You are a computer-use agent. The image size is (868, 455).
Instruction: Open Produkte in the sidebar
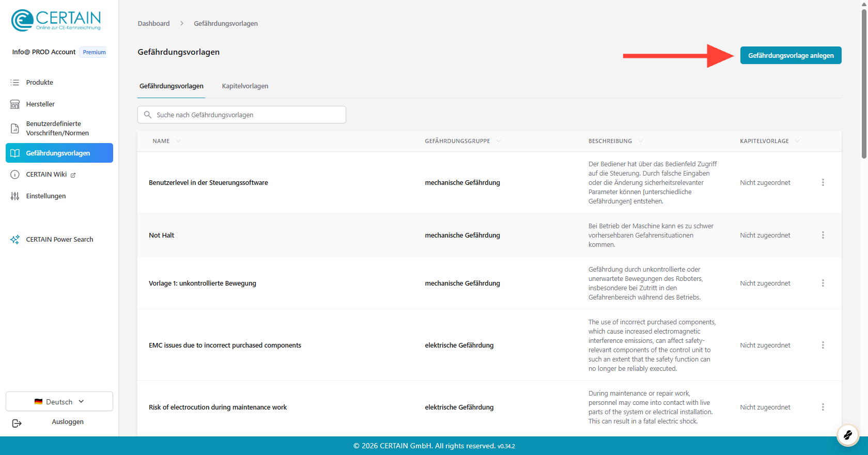59,83
